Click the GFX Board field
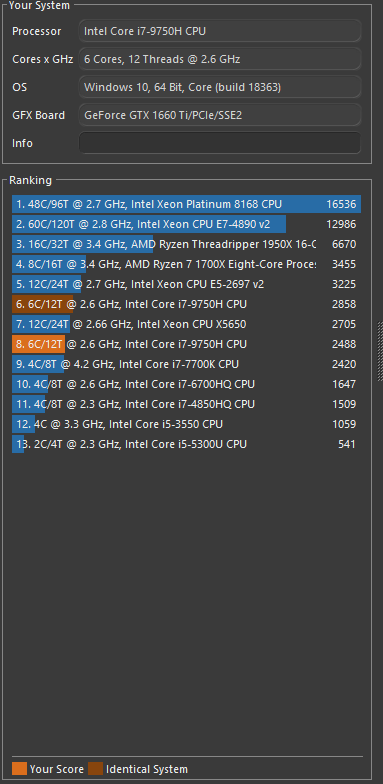This screenshot has height=784, width=383. [x=220, y=115]
